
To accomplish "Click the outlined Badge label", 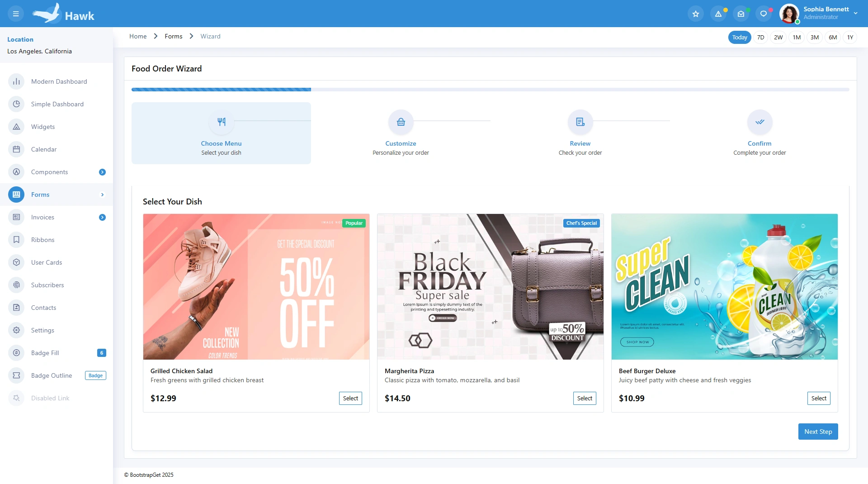I will [x=95, y=375].
